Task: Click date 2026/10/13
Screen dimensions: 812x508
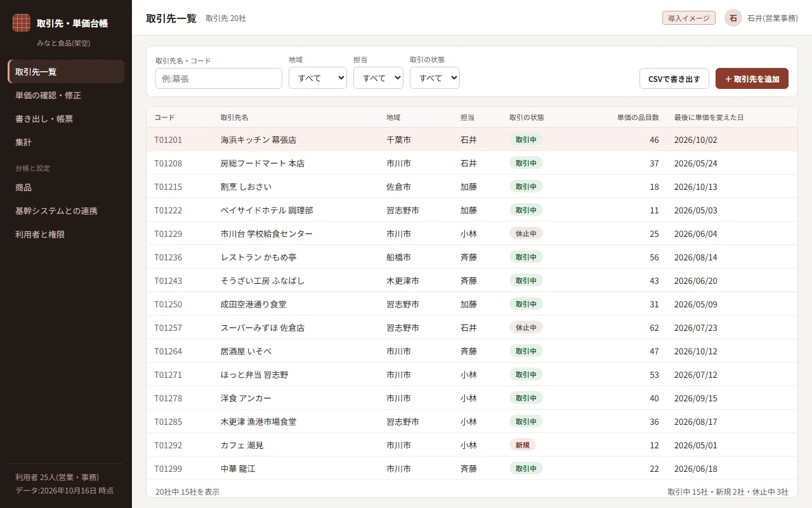Action: point(696,187)
